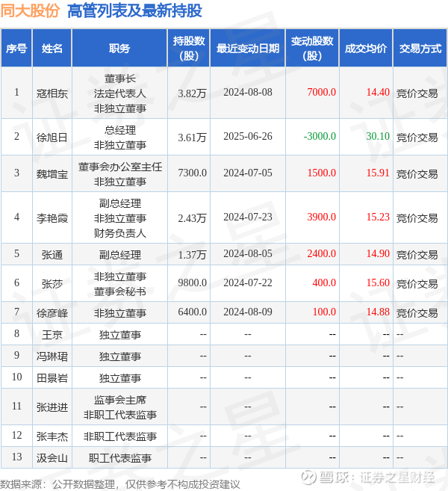This screenshot has height=491, width=448.
Task: Click the average price 14.90
Action: [x=378, y=253]
